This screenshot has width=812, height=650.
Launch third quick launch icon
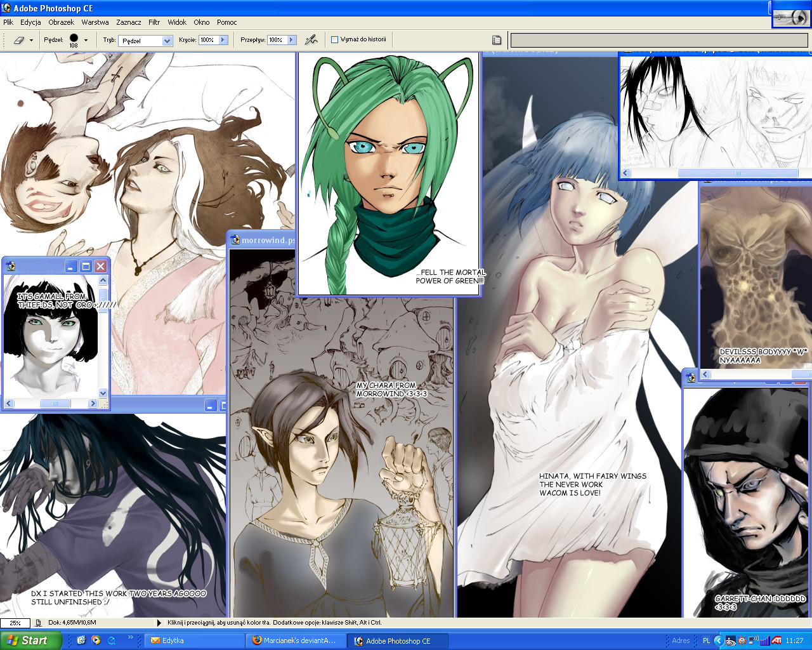point(112,640)
